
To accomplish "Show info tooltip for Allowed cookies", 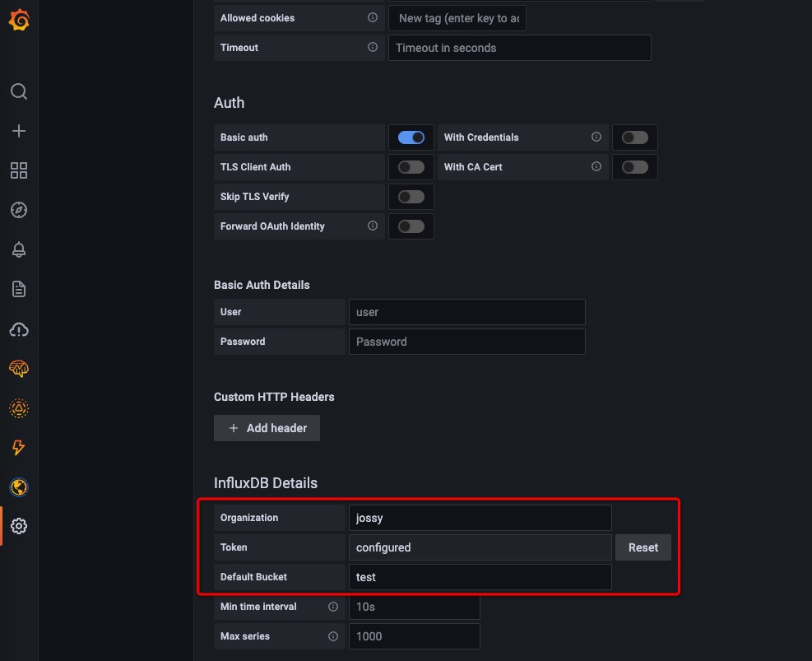I will tap(373, 17).
